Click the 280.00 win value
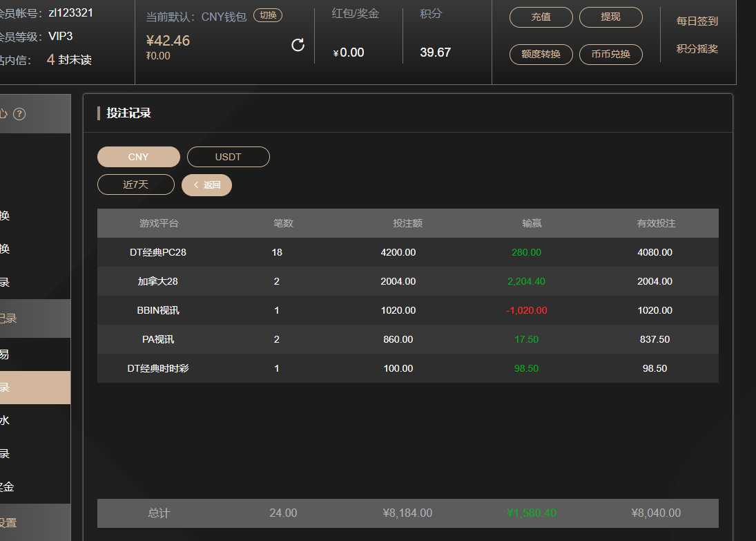 coord(527,252)
